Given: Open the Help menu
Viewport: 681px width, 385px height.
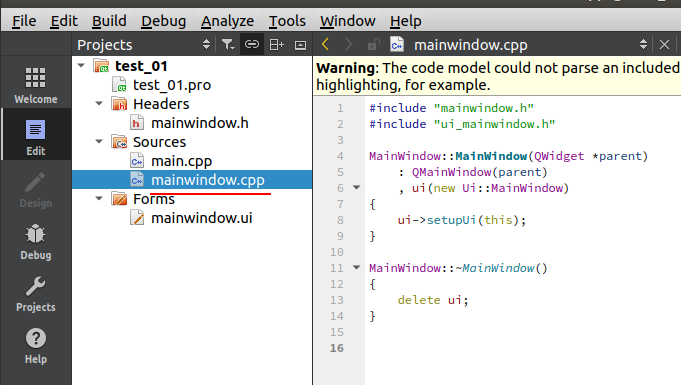Looking at the screenshot, I should tap(405, 21).
